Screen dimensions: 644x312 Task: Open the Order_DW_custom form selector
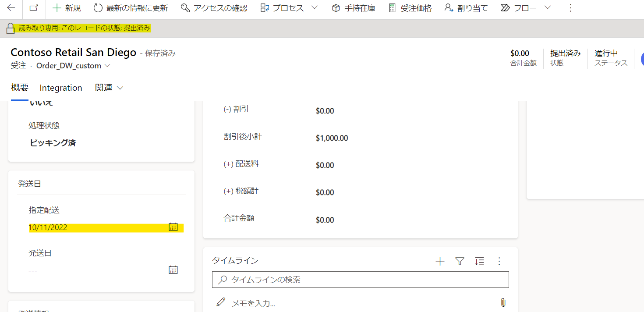click(x=73, y=66)
